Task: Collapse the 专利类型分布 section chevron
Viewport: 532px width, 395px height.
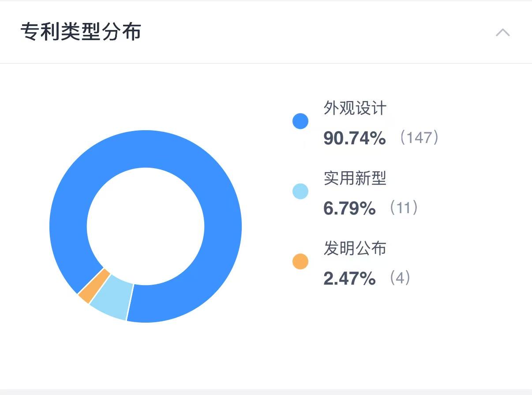Action: click(502, 33)
